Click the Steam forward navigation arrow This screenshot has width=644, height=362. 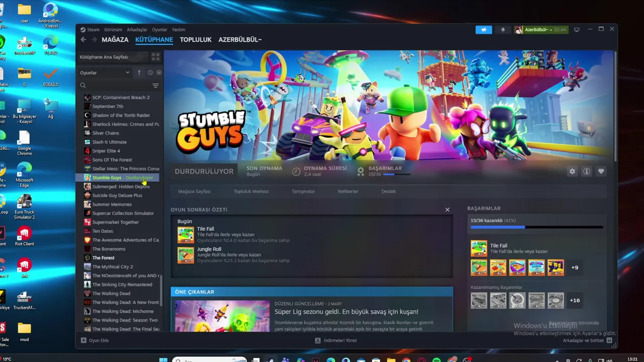pyautogui.click(x=94, y=40)
